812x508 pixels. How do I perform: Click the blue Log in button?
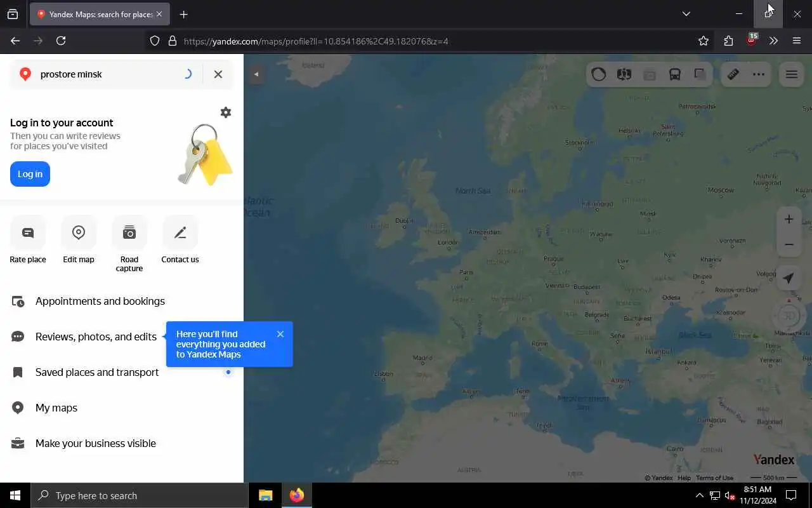pyautogui.click(x=30, y=174)
